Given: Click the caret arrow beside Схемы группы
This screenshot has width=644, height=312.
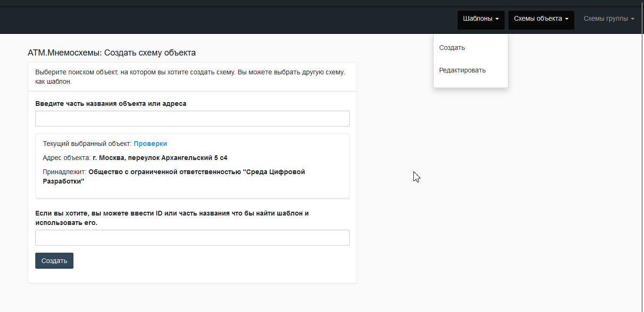Looking at the screenshot, I should 633,19.
